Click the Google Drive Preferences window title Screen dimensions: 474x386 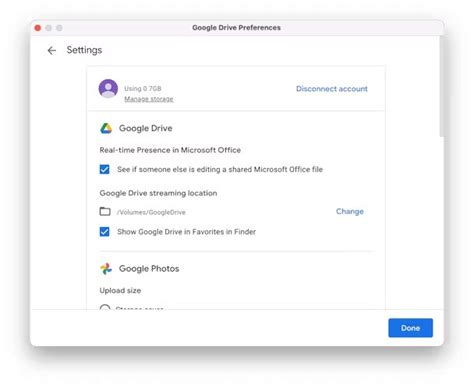[236, 28]
